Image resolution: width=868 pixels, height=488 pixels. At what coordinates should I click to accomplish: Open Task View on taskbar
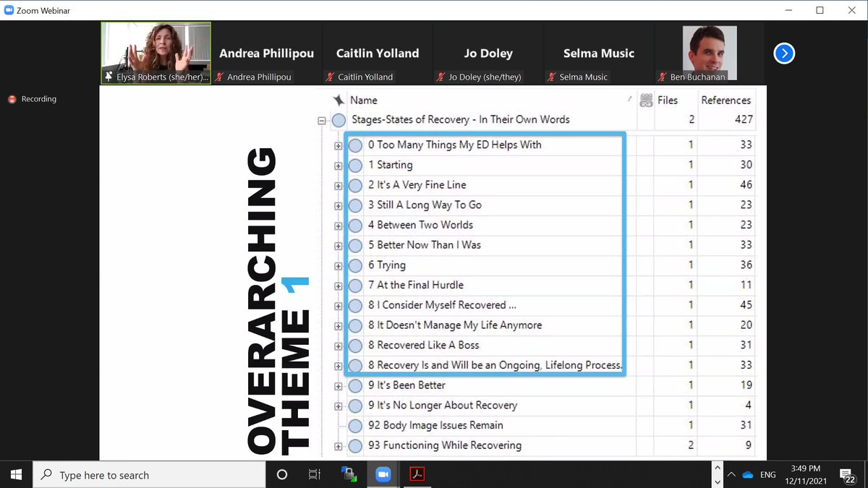point(315,475)
